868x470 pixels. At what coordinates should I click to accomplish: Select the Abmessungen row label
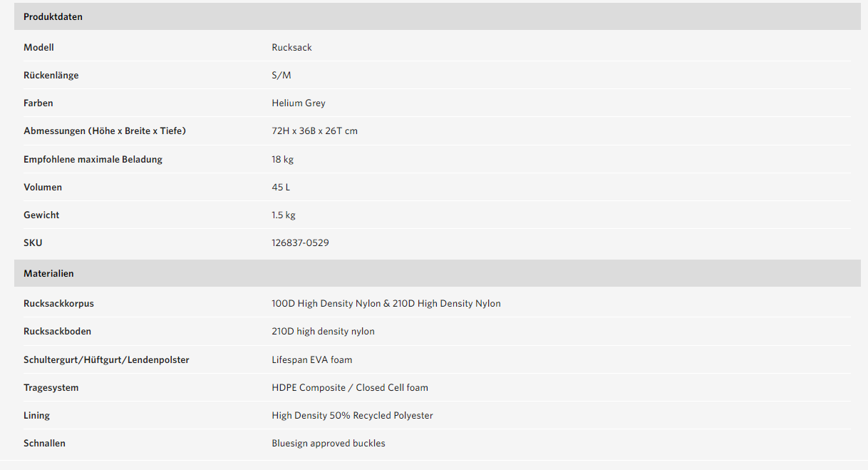[104, 131]
